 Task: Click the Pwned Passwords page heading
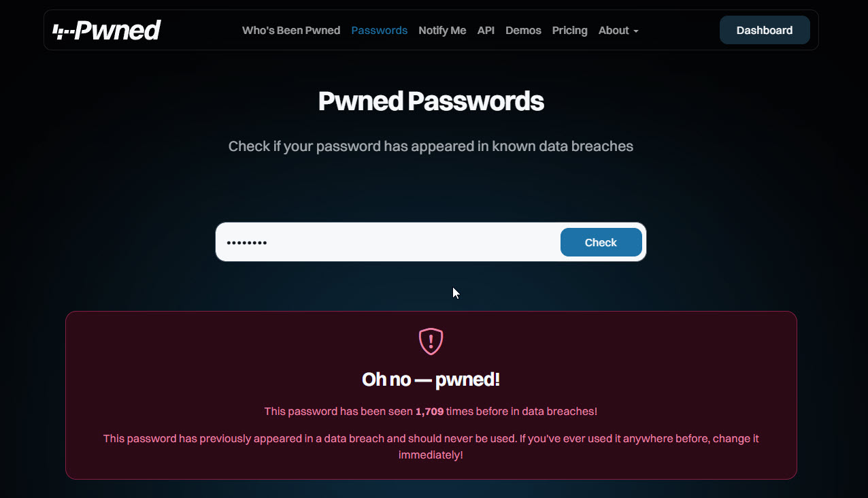(431, 101)
